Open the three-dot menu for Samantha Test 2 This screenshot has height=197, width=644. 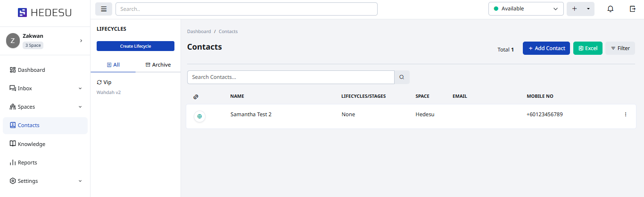point(626,114)
